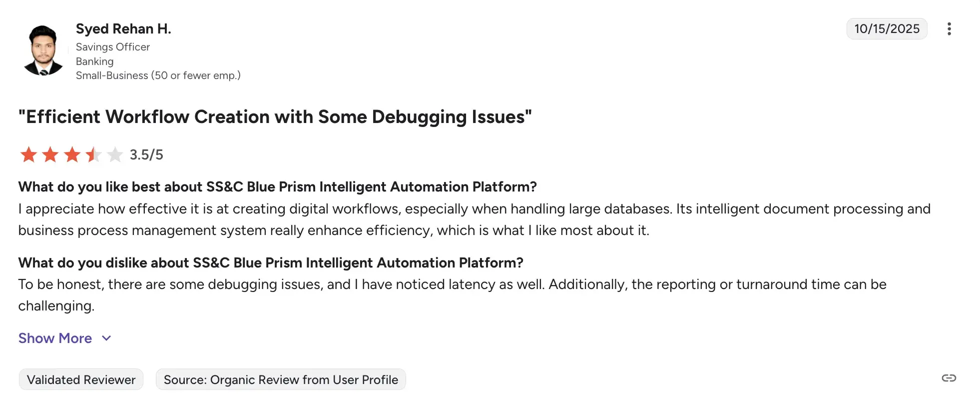Screen dimensions: 980x407
Task: Click the Validated Reviewer badge
Action: coord(81,380)
